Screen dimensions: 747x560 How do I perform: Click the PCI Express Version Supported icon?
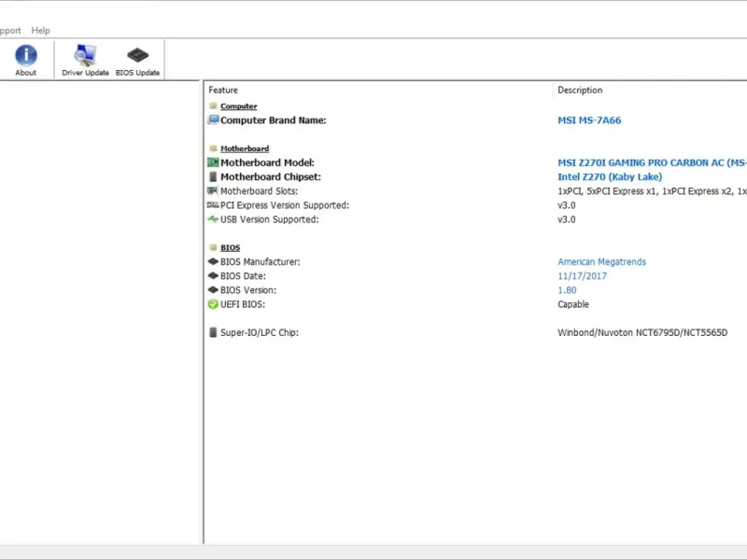(213, 205)
